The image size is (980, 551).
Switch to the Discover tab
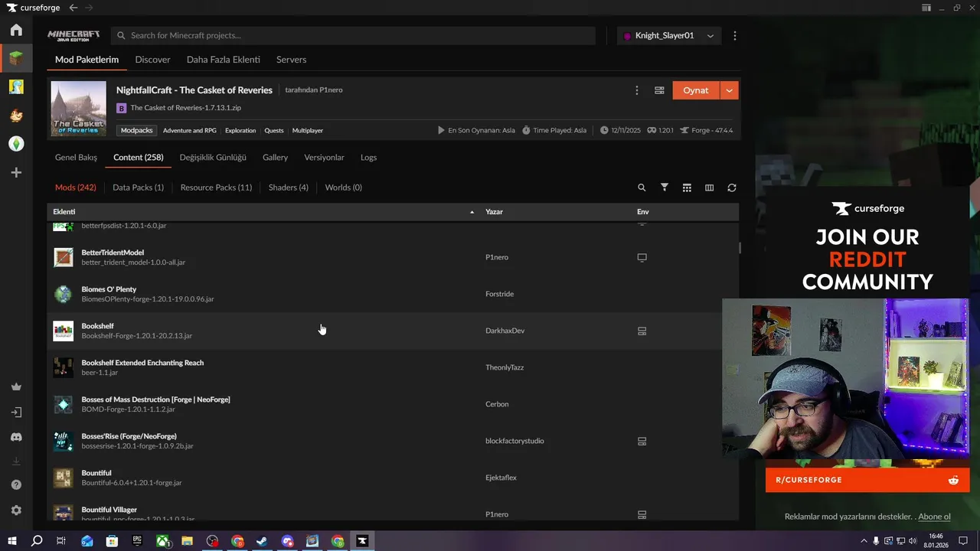153,60
